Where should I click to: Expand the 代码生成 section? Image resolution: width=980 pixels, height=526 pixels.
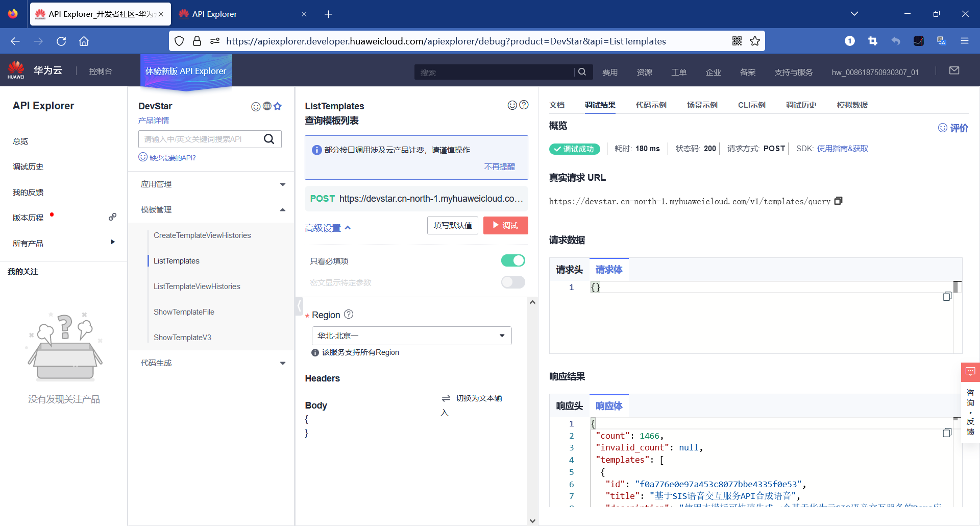click(x=211, y=363)
